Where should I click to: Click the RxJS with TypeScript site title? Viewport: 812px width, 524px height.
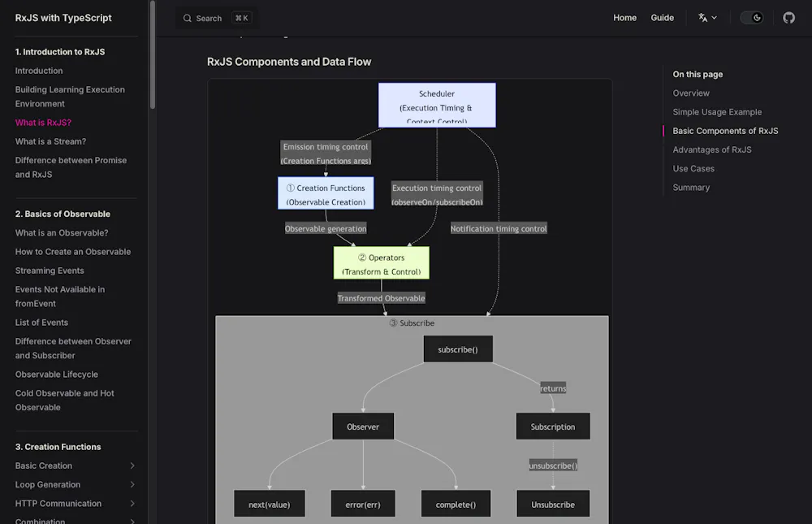click(63, 18)
